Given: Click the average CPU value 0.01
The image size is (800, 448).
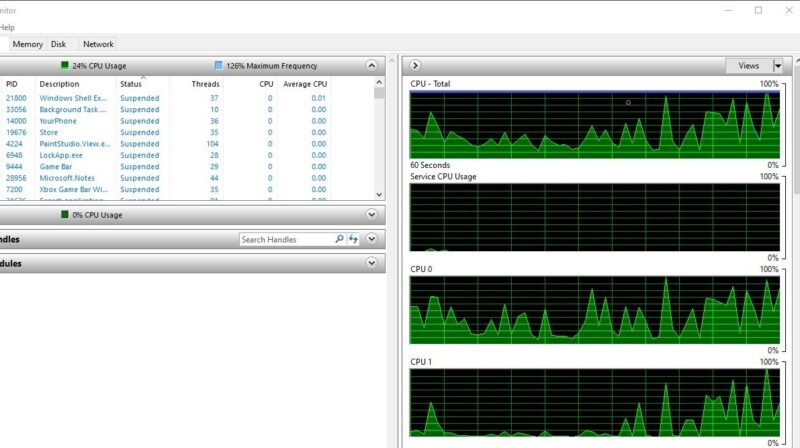Looking at the screenshot, I should pos(318,98).
